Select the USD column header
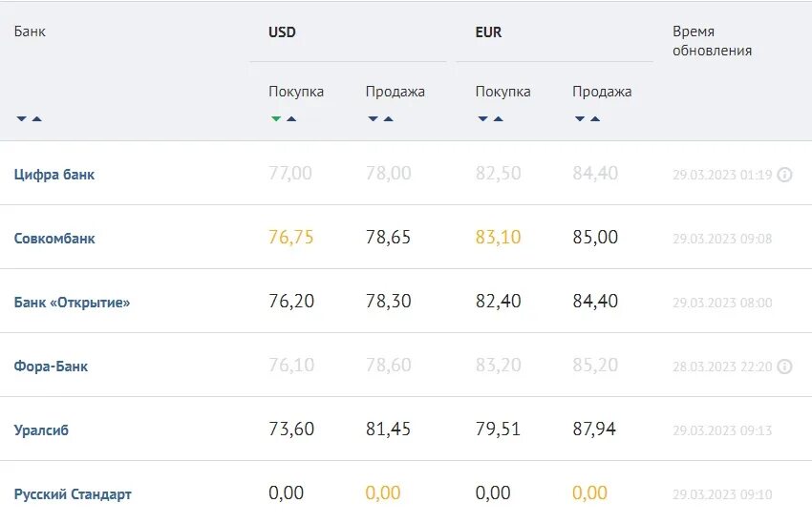 tap(282, 32)
